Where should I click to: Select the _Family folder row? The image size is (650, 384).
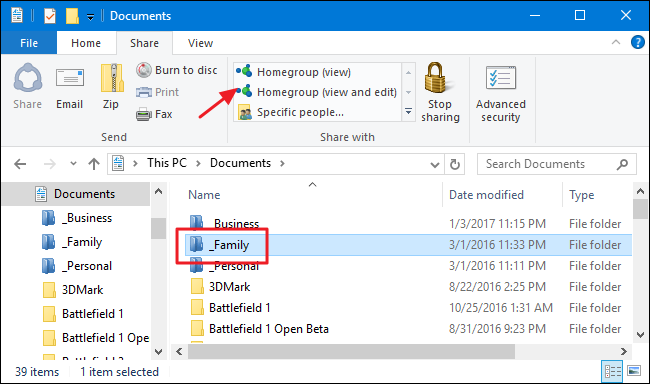[408, 245]
